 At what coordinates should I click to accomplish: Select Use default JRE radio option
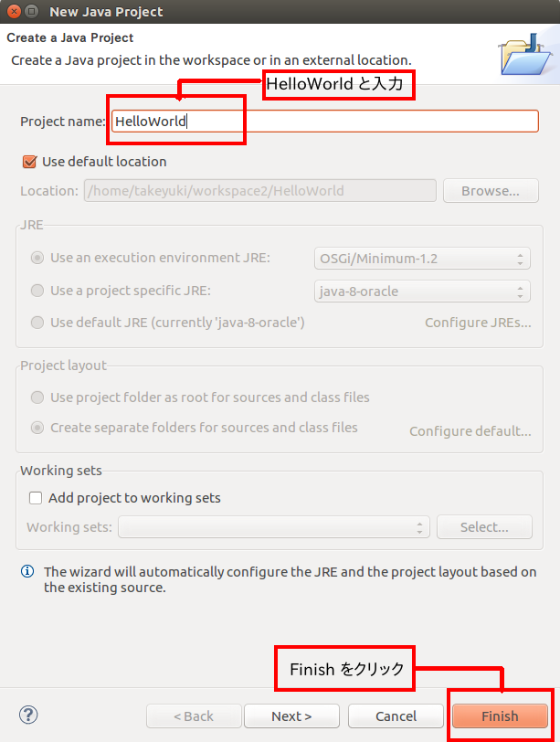click(x=37, y=323)
